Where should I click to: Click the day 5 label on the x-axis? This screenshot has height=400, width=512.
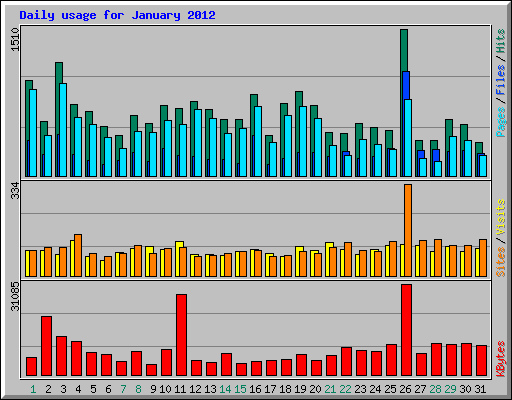click(93, 389)
